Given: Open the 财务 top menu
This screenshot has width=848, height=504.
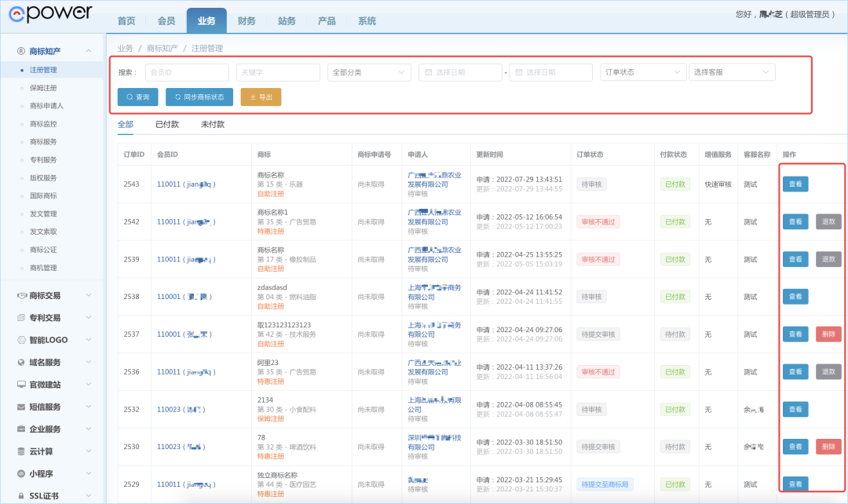Looking at the screenshot, I should [247, 20].
